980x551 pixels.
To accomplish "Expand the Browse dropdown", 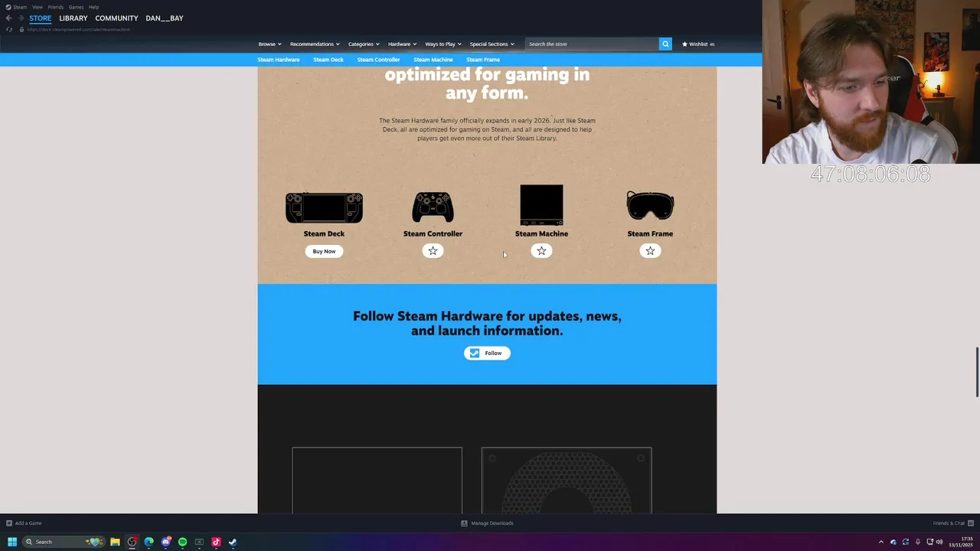I will pos(269,44).
